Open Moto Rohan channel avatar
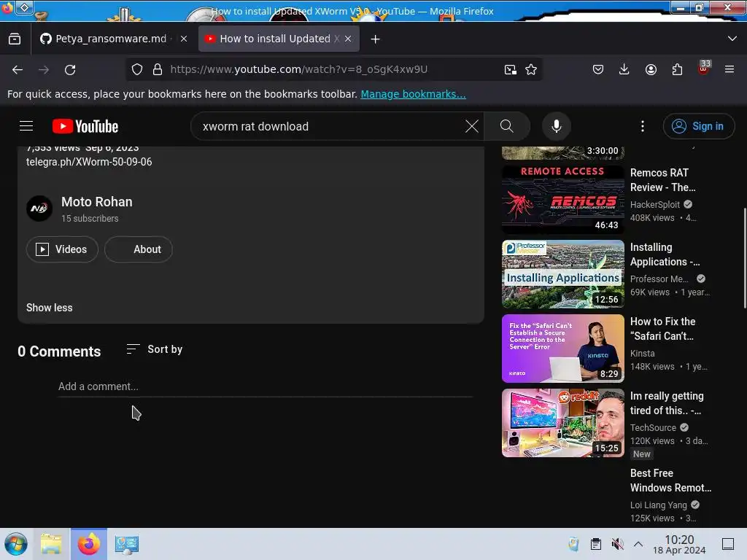This screenshot has width=747, height=560. [x=39, y=209]
